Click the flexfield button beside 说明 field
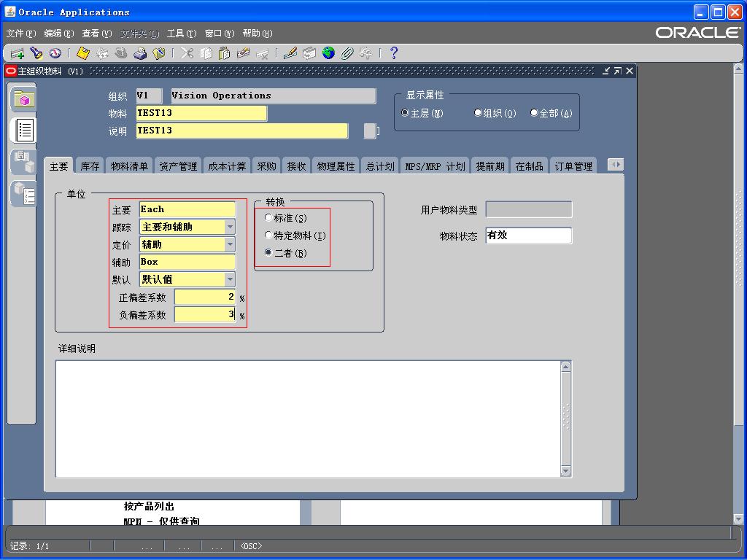 click(370, 131)
